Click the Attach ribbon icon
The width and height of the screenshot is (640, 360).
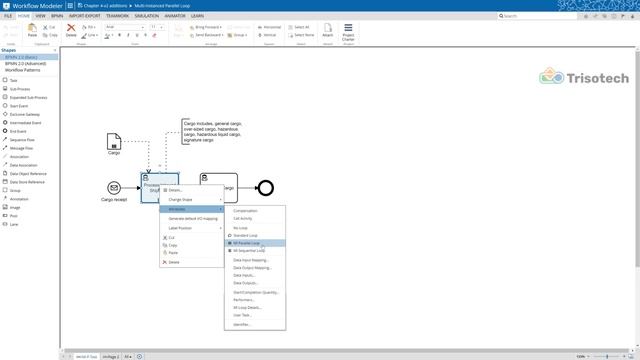[328, 30]
